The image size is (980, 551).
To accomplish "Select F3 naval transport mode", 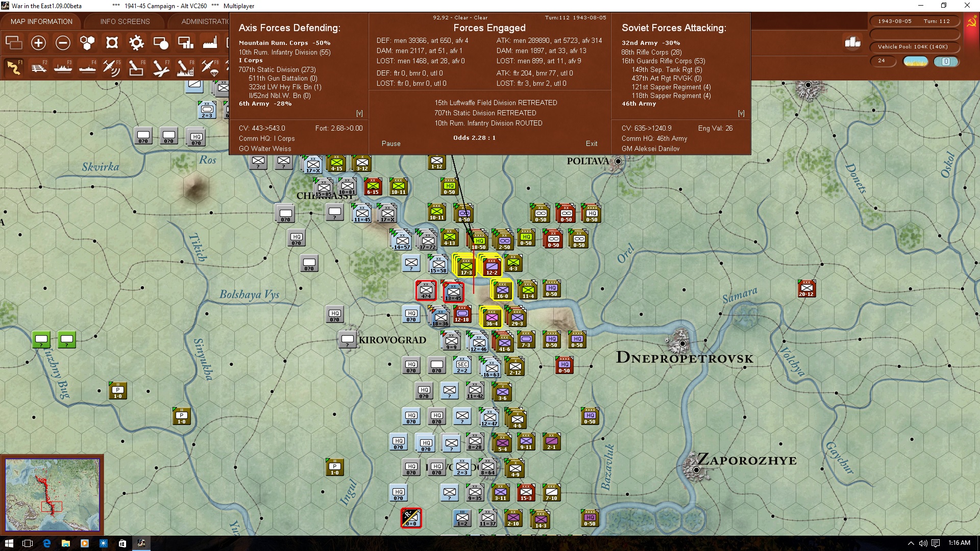I will click(x=63, y=67).
